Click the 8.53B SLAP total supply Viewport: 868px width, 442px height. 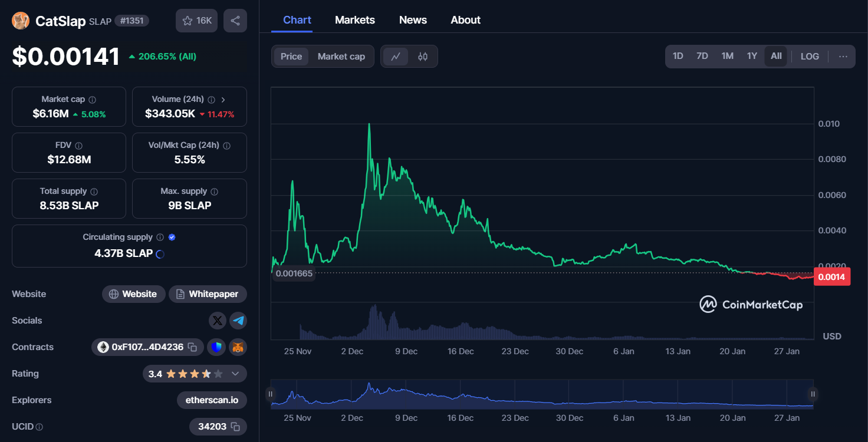pos(69,206)
